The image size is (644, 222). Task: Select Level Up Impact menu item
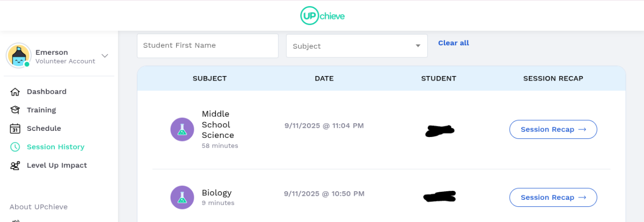click(57, 166)
